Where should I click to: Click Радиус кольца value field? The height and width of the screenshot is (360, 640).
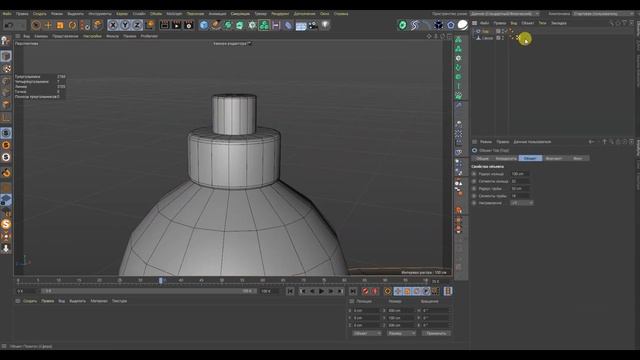[x=520, y=174]
